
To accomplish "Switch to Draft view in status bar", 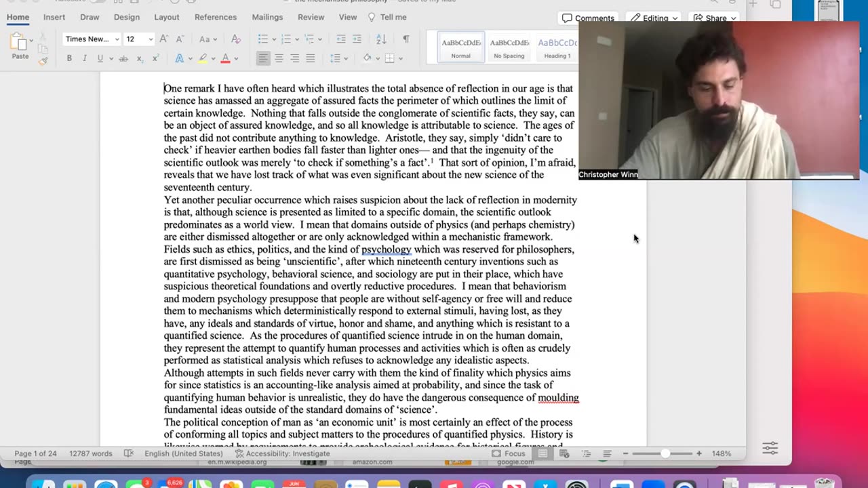I will tap(607, 453).
